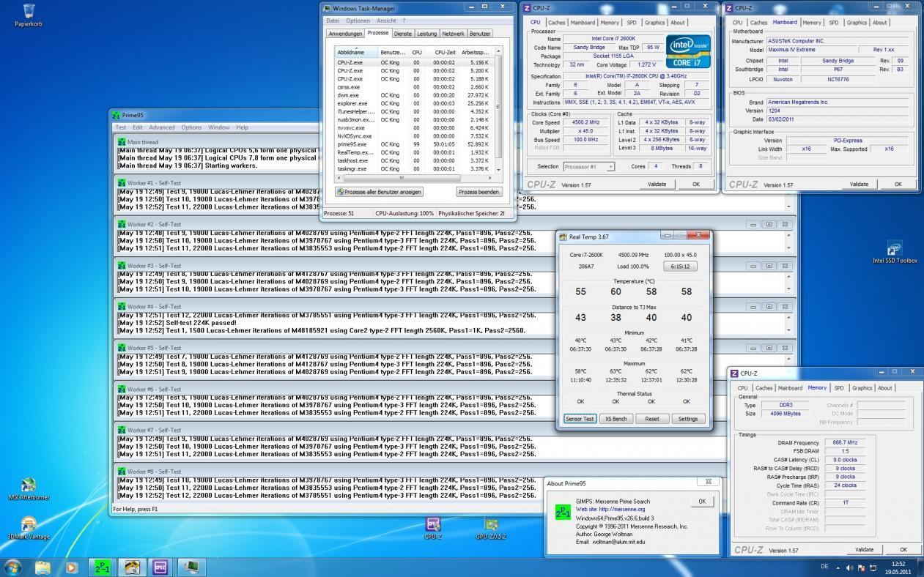The image size is (924, 577).
Task: Switch to the Leistung tab in Task Manager
Action: point(427,34)
